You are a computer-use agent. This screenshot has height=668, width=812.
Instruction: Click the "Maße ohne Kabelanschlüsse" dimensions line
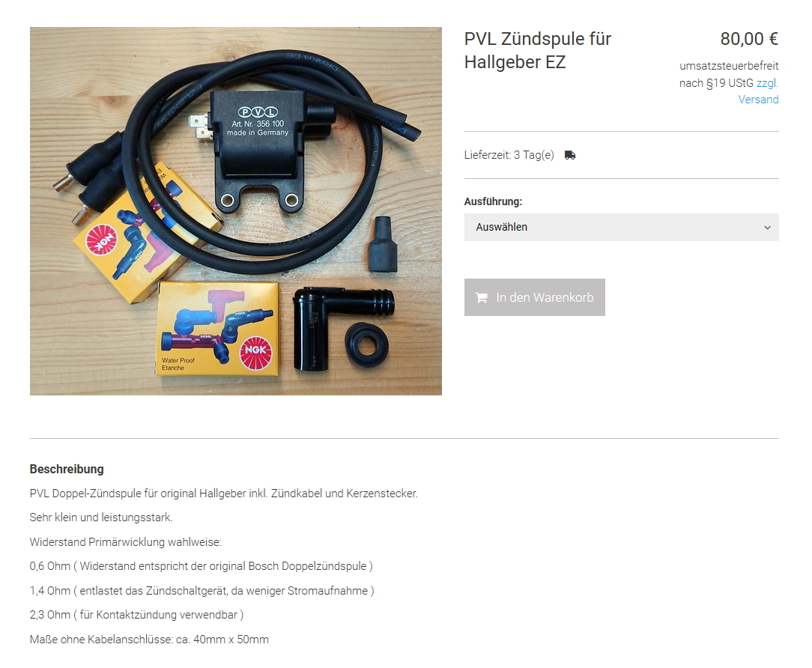(x=149, y=639)
